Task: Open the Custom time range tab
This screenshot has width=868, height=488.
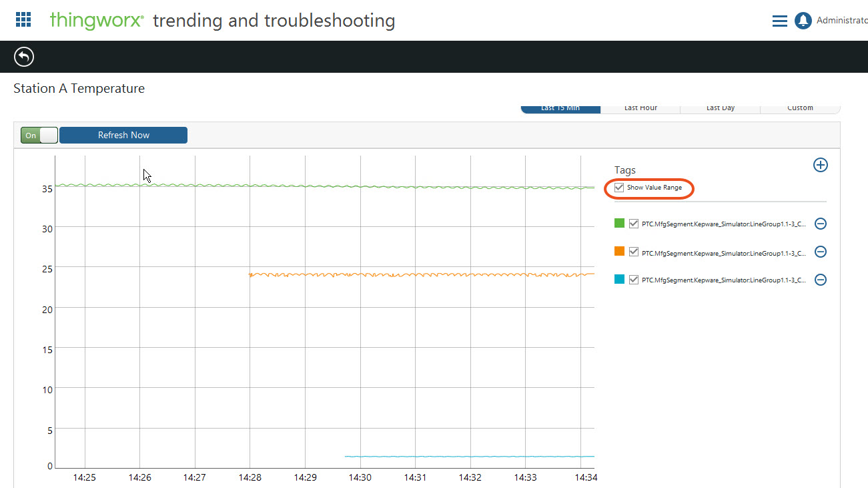Action: tap(800, 107)
